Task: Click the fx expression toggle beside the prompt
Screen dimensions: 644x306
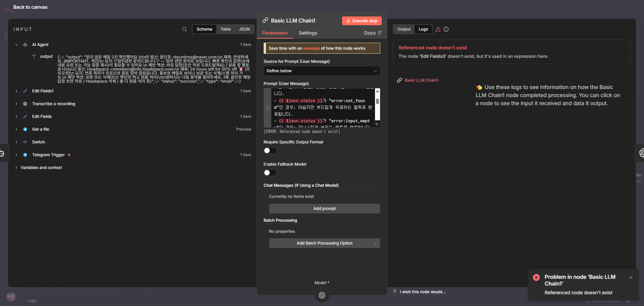Action: pos(268,108)
